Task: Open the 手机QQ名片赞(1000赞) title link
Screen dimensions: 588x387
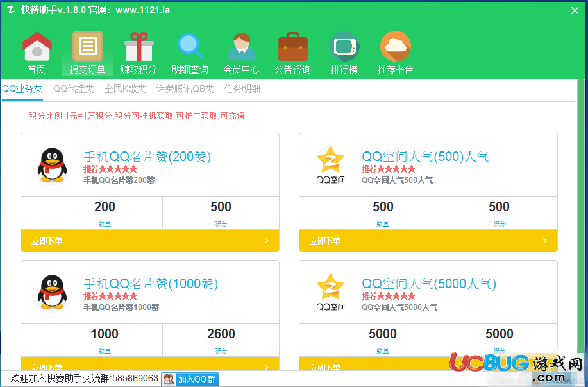Action: pyautogui.click(x=151, y=284)
